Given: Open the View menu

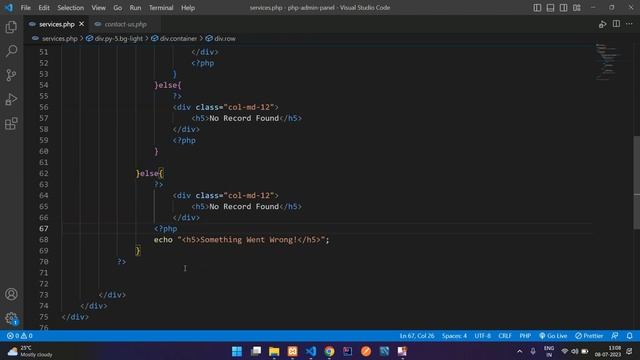Looking at the screenshot, I should pos(98,7).
